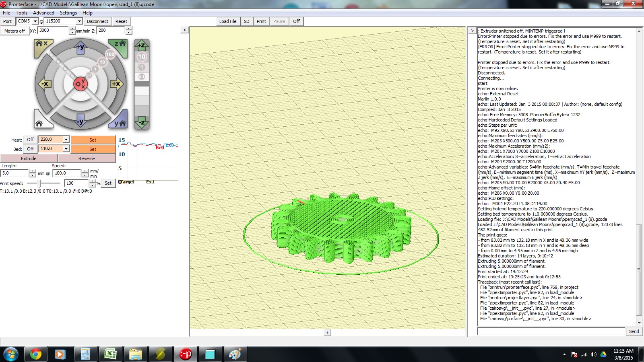The width and height of the screenshot is (644, 362).
Task: Expand the COM5 port dropdown
Action: [x=35, y=21]
